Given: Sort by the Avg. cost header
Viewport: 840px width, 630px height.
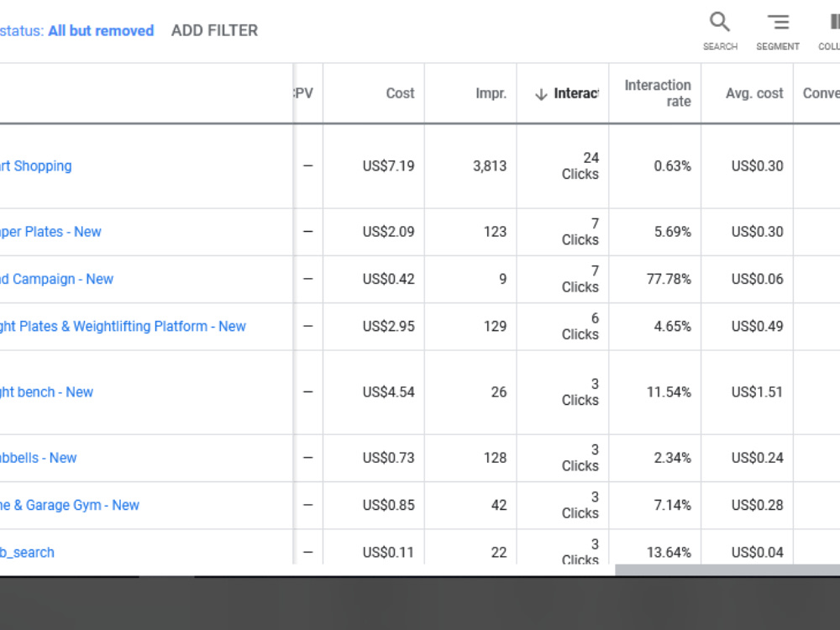Looking at the screenshot, I should (x=754, y=93).
